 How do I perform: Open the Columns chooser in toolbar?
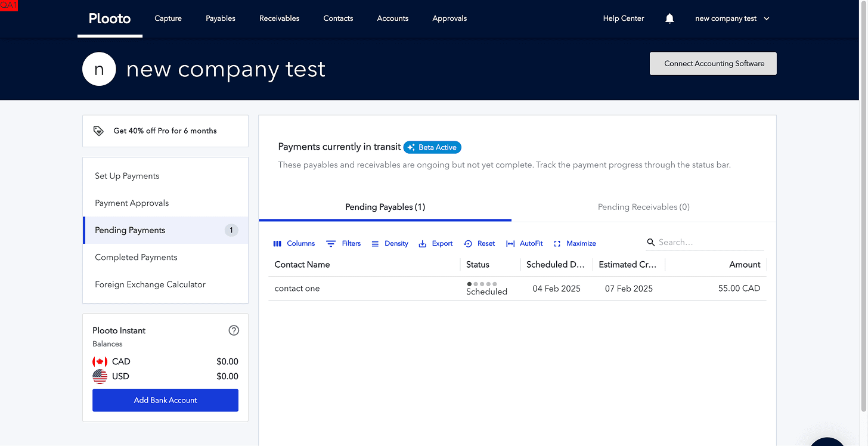pos(294,243)
